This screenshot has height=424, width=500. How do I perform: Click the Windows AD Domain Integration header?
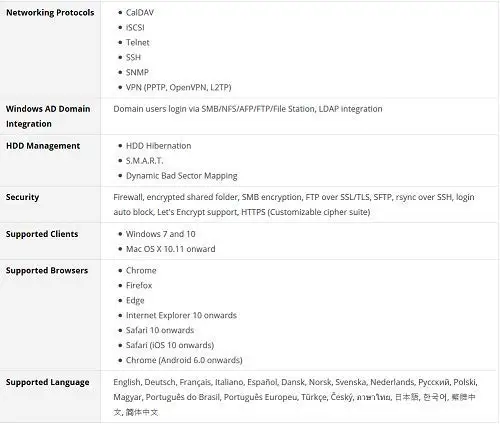48,116
